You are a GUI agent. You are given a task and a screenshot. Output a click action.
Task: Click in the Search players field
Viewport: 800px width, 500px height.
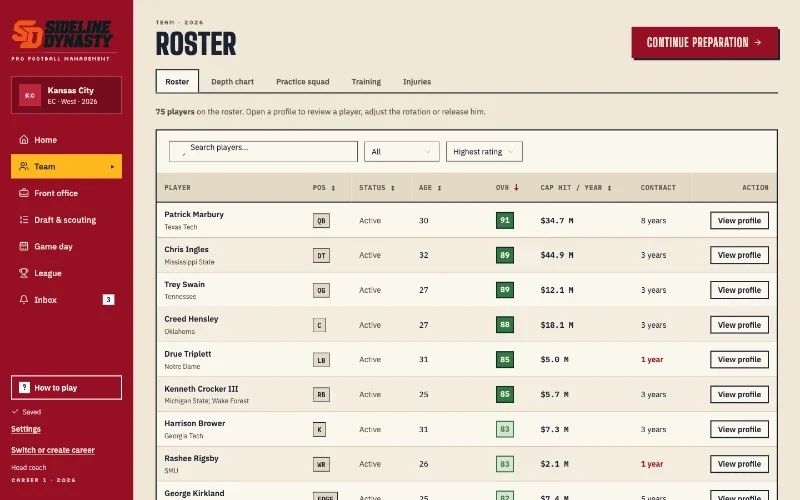[x=263, y=152]
